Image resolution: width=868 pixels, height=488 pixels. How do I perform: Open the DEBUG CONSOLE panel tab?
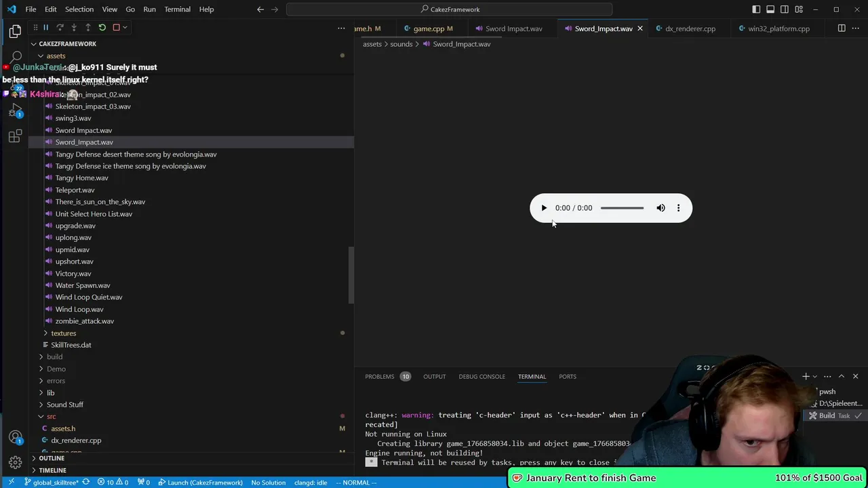coord(481,376)
